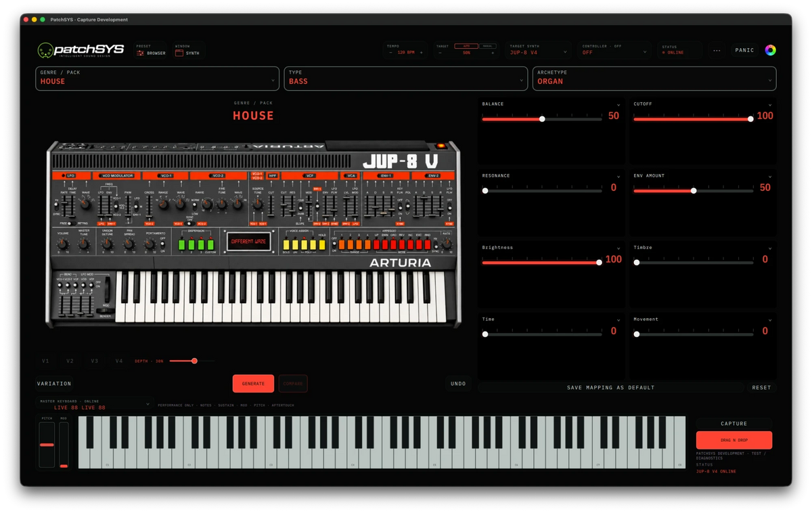Screen dimensions: 812x513
Task: Click the Generate button
Action: [253, 384]
